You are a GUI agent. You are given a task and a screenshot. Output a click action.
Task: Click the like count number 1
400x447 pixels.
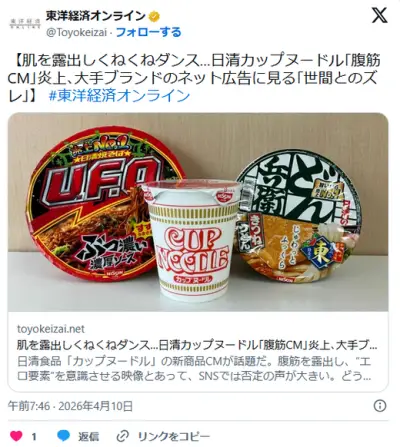[34, 436]
